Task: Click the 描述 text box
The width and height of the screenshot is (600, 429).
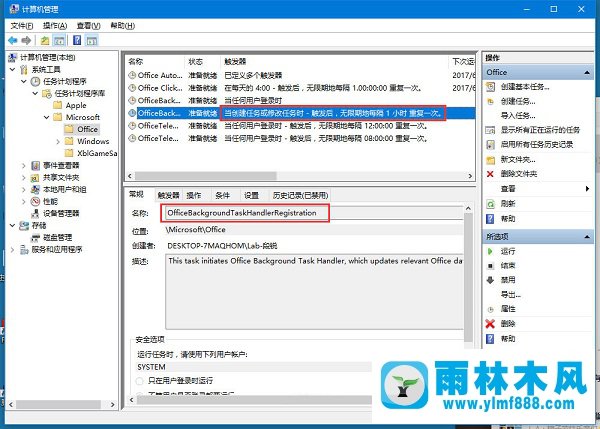Action: click(x=315, y=292)
